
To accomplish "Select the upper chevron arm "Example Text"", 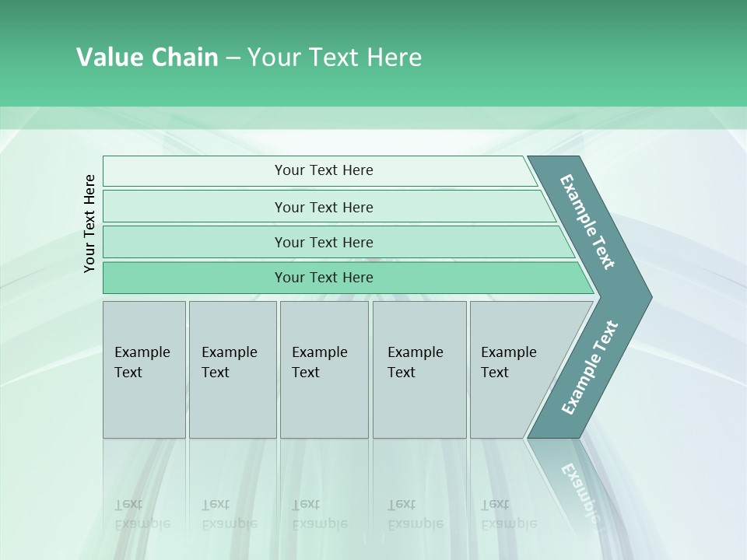I will [588, 222].
